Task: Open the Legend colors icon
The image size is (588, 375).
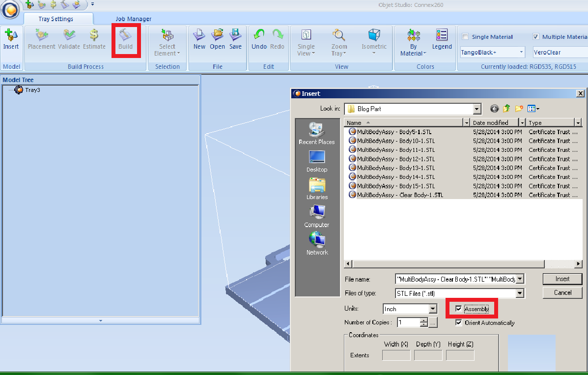Action: click(442, 35)
